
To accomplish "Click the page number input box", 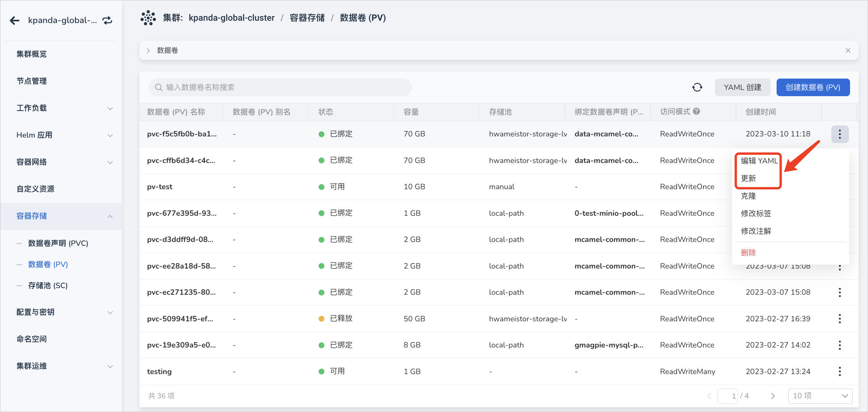I will point(728,396).
